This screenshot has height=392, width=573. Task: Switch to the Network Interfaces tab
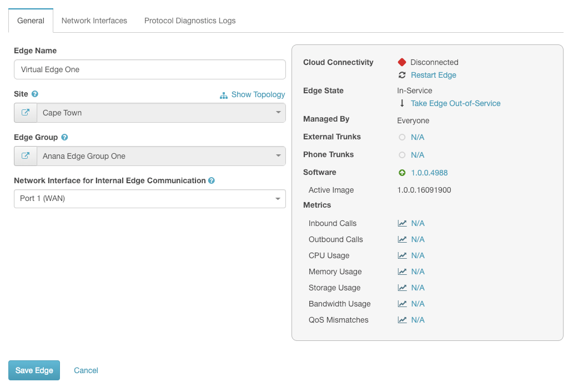94,21
